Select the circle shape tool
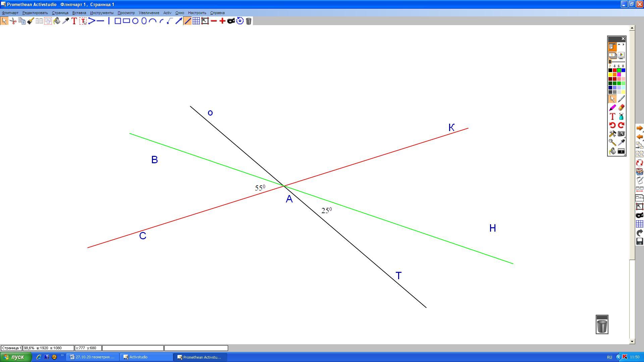 point(135,21)
